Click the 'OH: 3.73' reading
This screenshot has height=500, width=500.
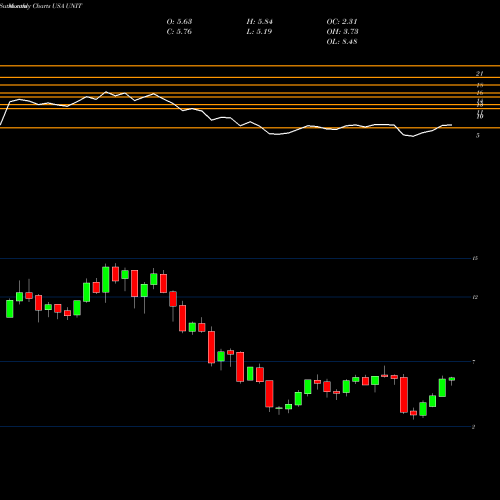(x=342, y=32)
